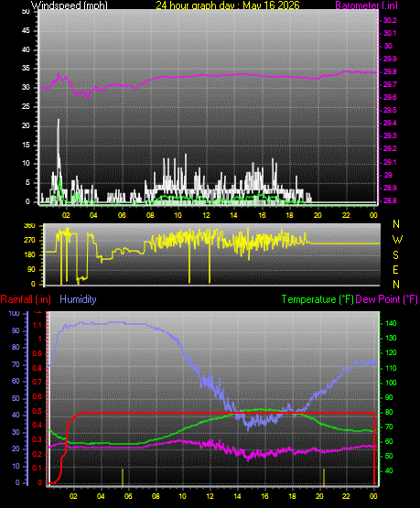This screenshot has width=420, height=508.
Task: Click the yellow marker near hour 20
Action: tap(324, 477)
